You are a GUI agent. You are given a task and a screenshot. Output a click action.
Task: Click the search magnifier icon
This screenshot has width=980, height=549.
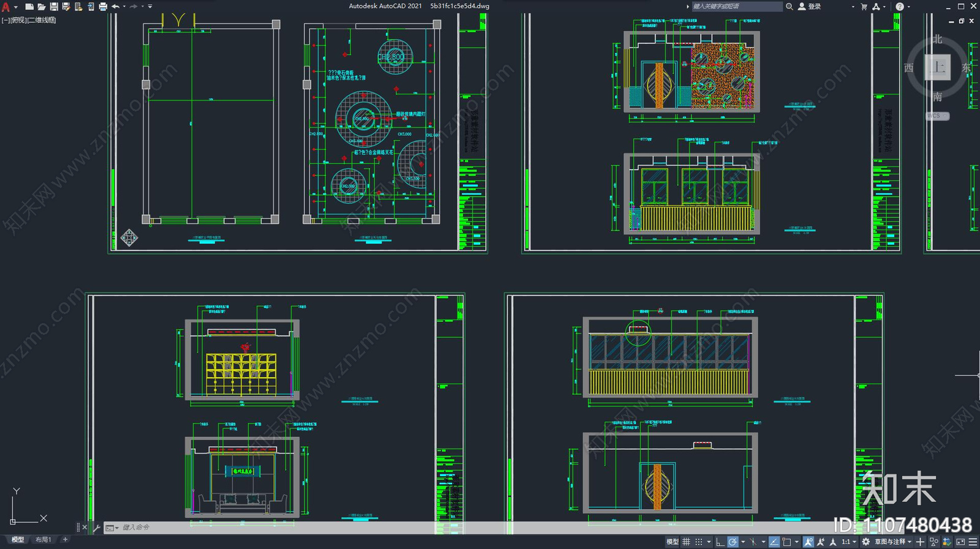click(790, 6)
